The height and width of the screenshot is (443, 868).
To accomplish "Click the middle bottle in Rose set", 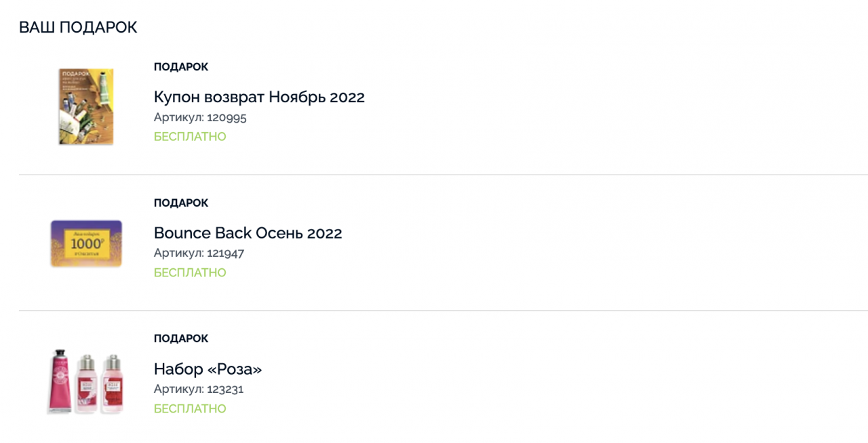I will click(x=86, y=383).
